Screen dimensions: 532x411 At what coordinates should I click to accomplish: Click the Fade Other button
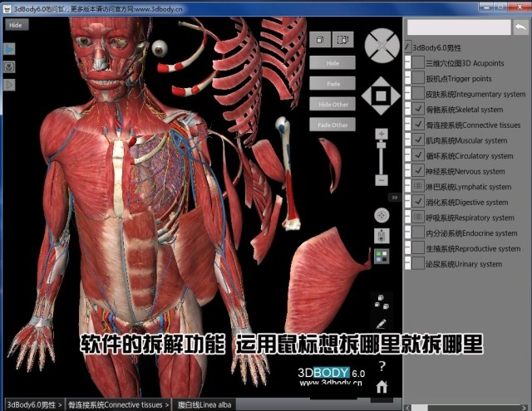point(332,125)
